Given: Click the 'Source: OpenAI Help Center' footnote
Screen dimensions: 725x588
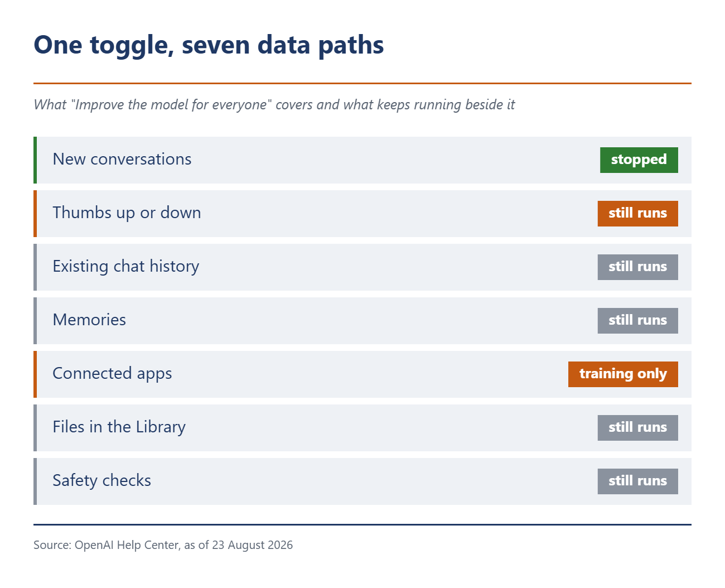Looking at the screenshot, I should (x=163, y=545).
